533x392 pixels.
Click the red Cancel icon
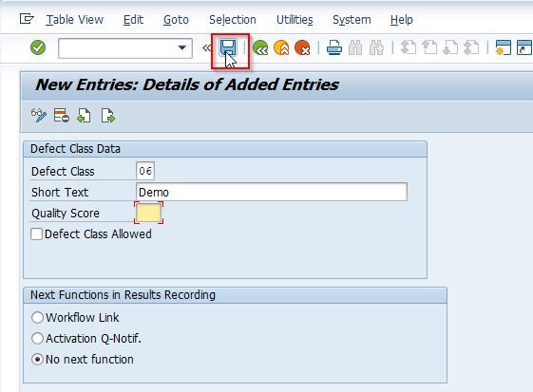[302, 47]
